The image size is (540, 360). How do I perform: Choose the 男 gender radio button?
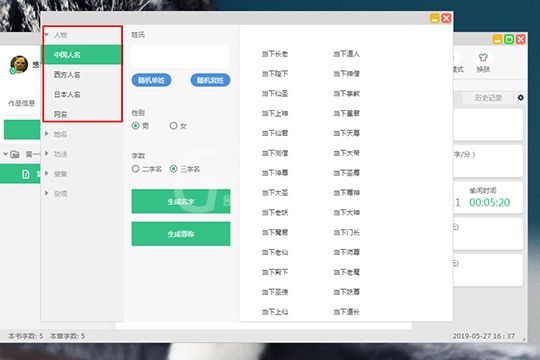136,126
